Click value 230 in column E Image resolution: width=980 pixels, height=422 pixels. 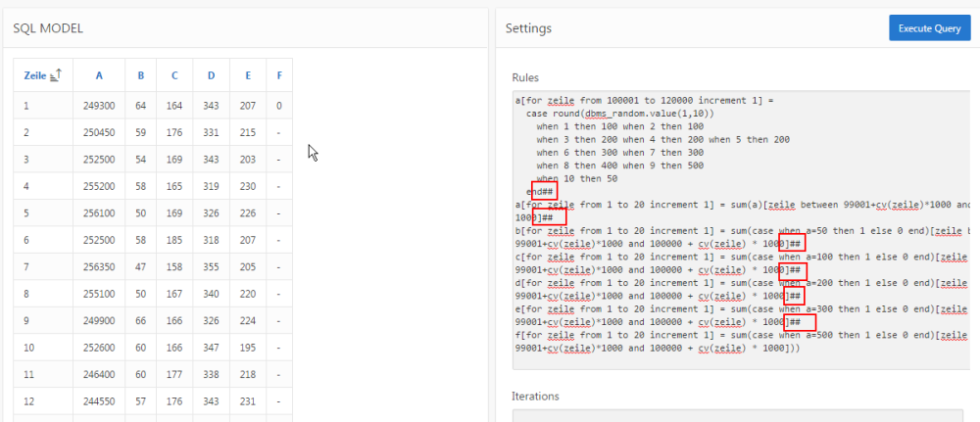pos(248,187)
